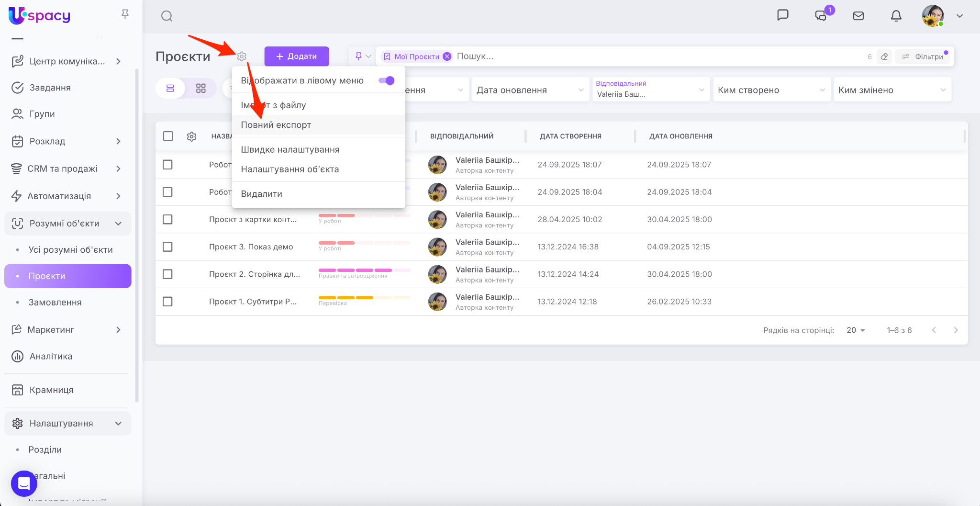Viewport: 980px width, 506px height.
Task: Click the table columns settings gear icon
Action: click(191, 136)
